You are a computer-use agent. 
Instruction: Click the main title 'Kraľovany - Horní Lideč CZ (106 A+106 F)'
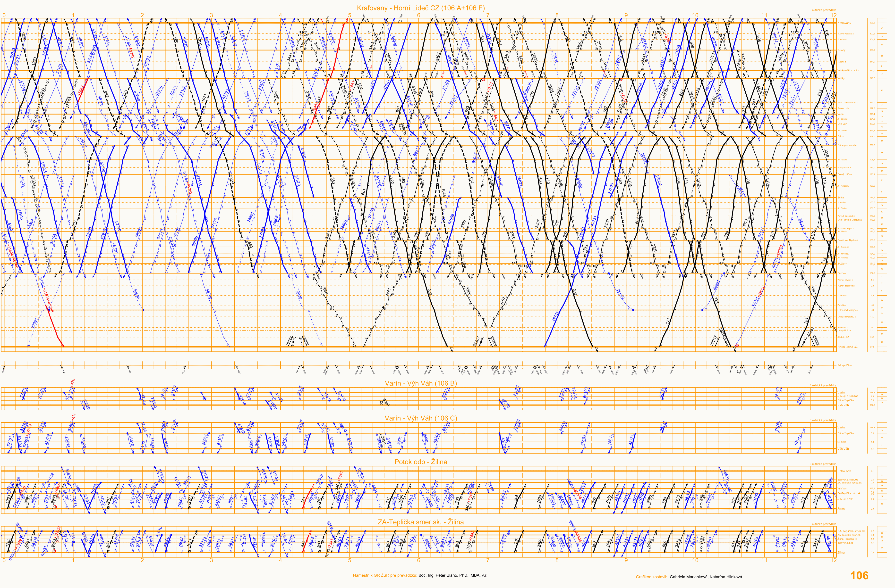[421, 8]
